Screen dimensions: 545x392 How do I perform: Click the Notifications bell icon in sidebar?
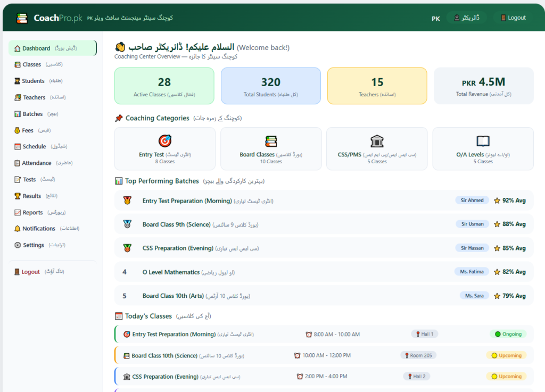tap(18, 229)
